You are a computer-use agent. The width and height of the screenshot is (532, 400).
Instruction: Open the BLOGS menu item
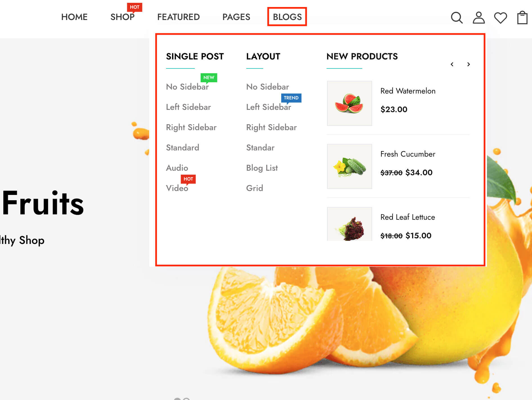click(x=287, y=17)
